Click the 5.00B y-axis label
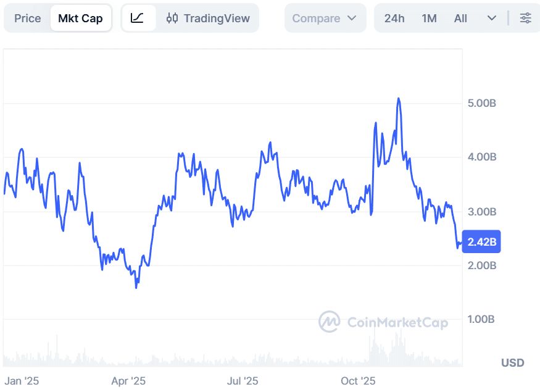This screenshot has height=392, width=540. [482, 102]
